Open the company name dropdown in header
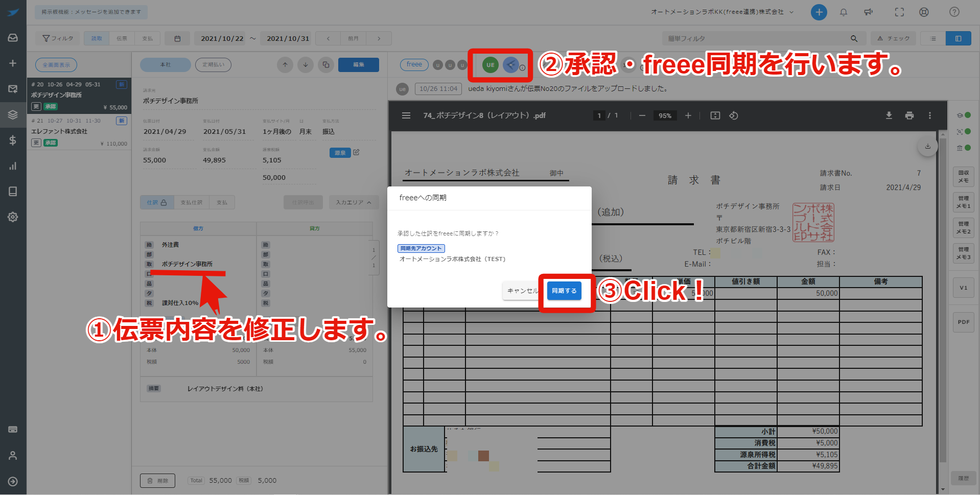The height and width of the screenshot is (495, 980). click(x=722, y=12)
